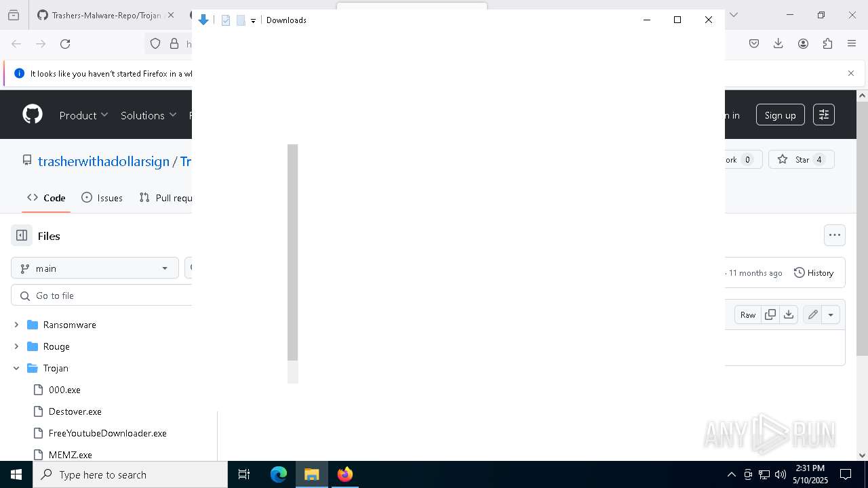Open Destover.exe in file tree
868x488 pixels.
click(75, 411)
